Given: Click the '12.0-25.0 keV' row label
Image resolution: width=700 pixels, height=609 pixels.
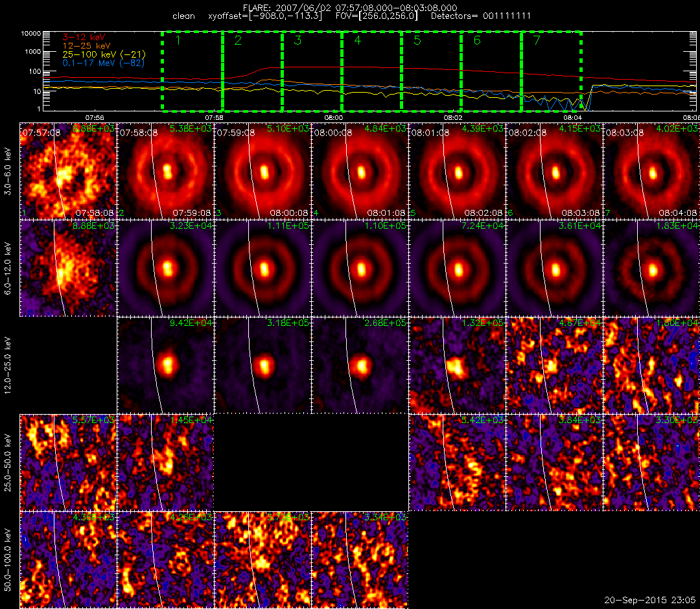Looking at the screenshot, I should 8,365.
